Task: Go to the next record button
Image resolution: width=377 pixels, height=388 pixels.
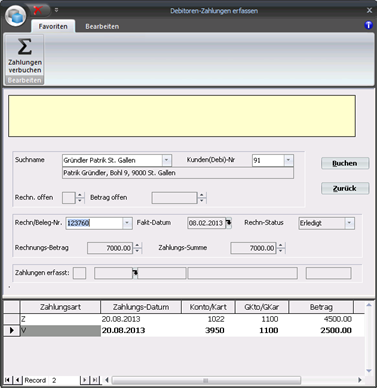Action: click(x=84, y=380)
